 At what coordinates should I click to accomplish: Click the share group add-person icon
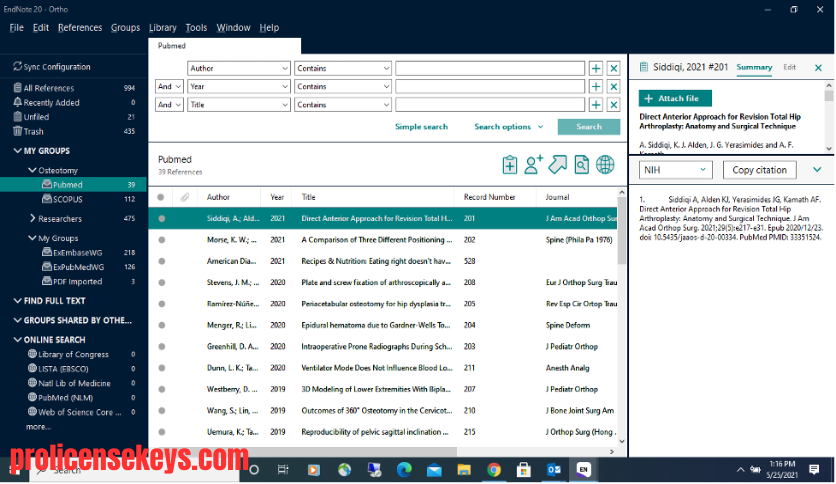[533, 165]
